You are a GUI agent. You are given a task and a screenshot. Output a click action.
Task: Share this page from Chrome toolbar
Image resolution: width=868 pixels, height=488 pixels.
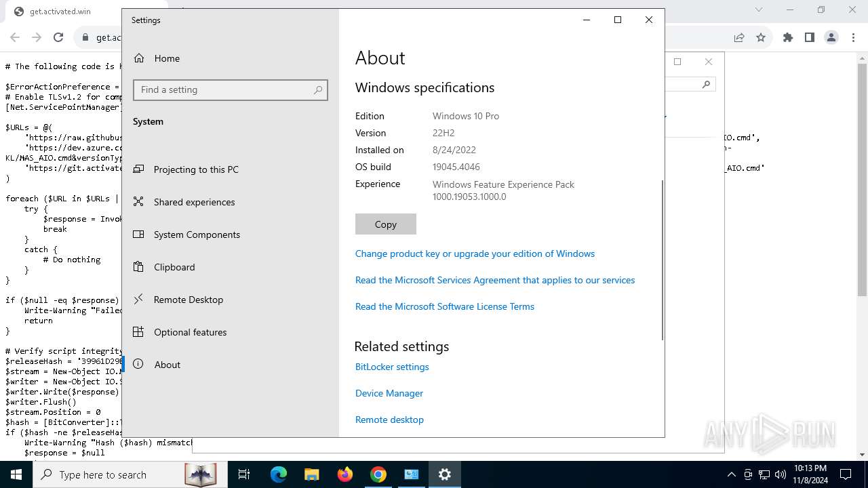[739, 37]
